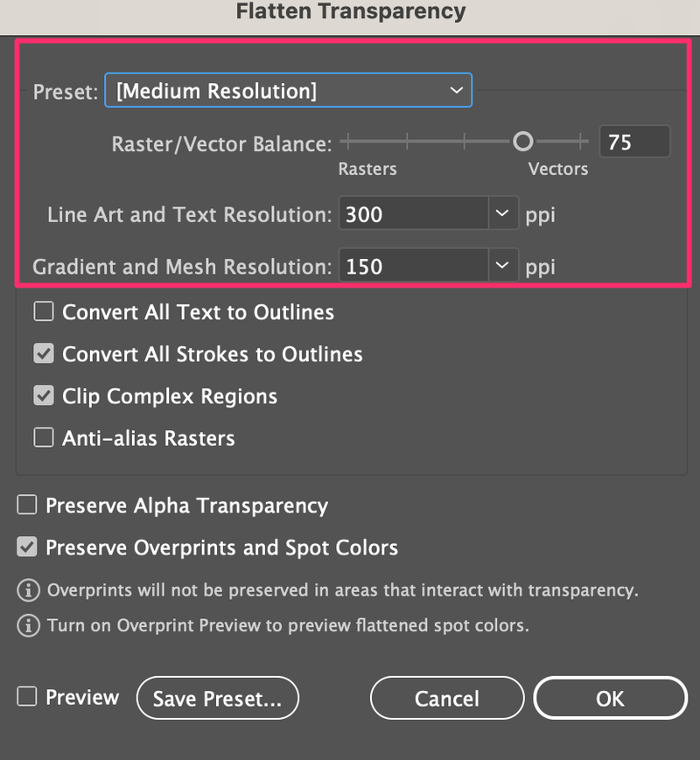The height and width of the screenshot is (760, 700).
Task: Click the Cancel button
Action: click(x=447, y=697)
